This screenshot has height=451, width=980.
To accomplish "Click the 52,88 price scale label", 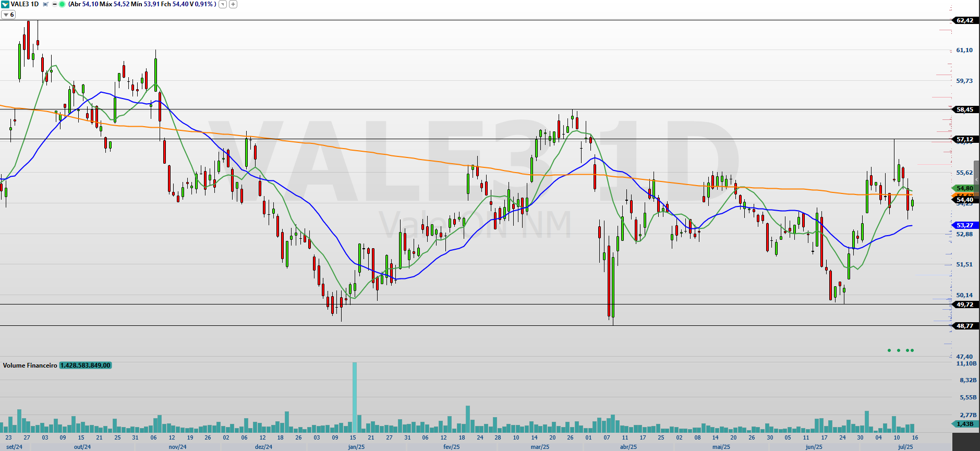I will click(x=964, y=234).
